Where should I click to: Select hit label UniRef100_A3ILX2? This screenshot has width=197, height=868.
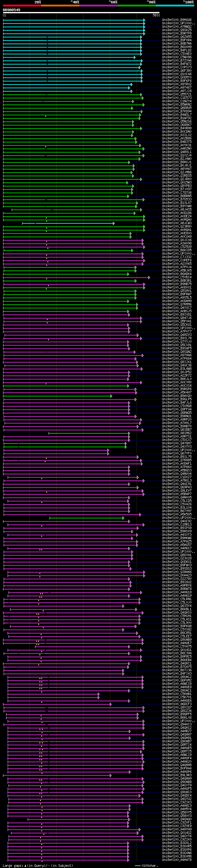click(177, 135)
